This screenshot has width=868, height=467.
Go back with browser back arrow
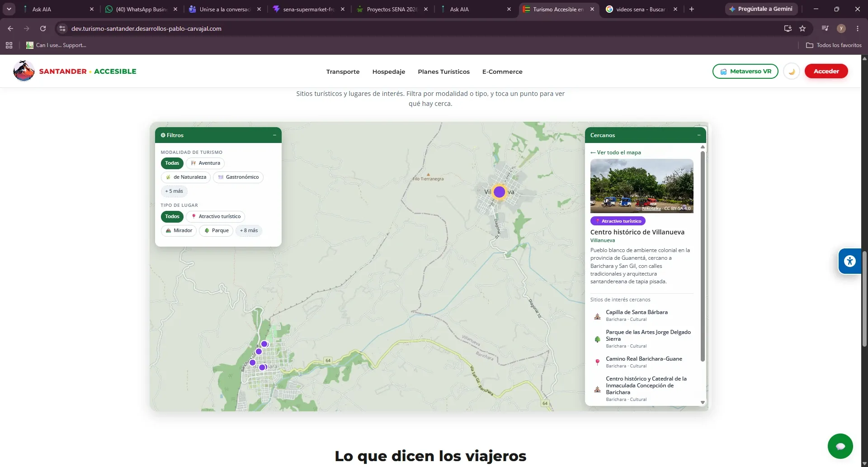(10, 29)
